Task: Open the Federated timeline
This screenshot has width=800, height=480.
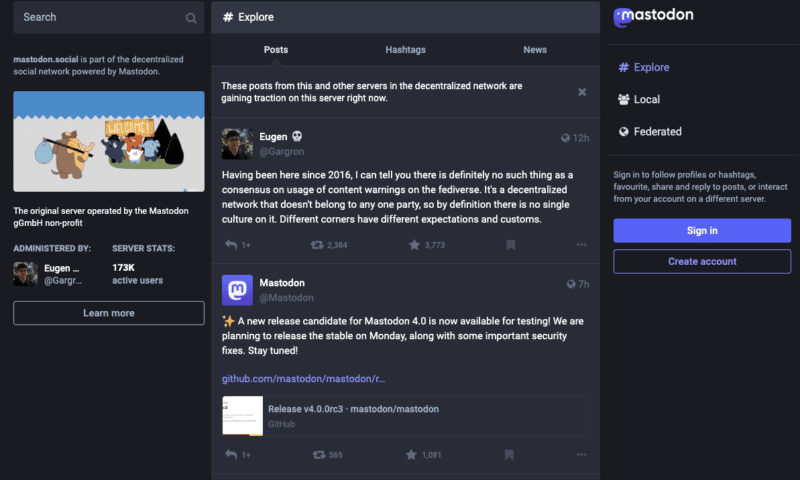Action: (x=649, y=132)
